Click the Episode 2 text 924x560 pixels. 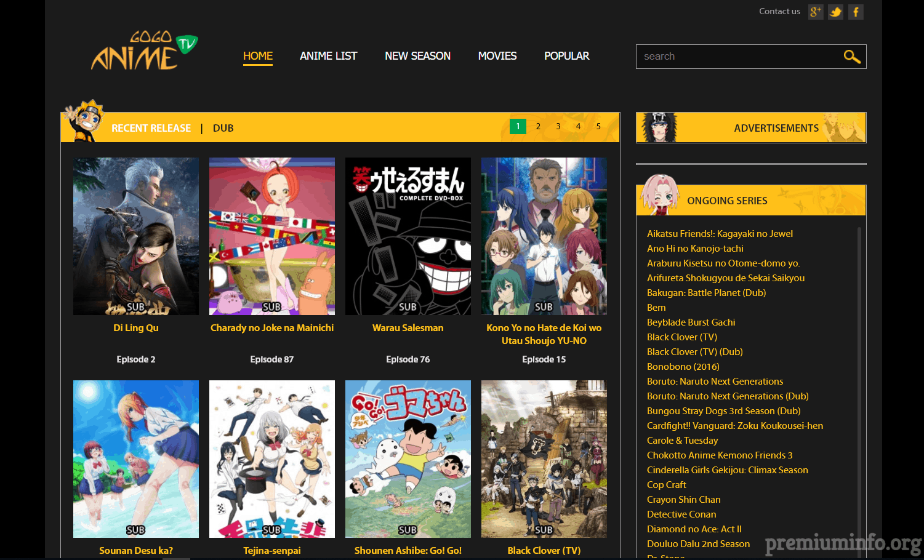[136, 359]
